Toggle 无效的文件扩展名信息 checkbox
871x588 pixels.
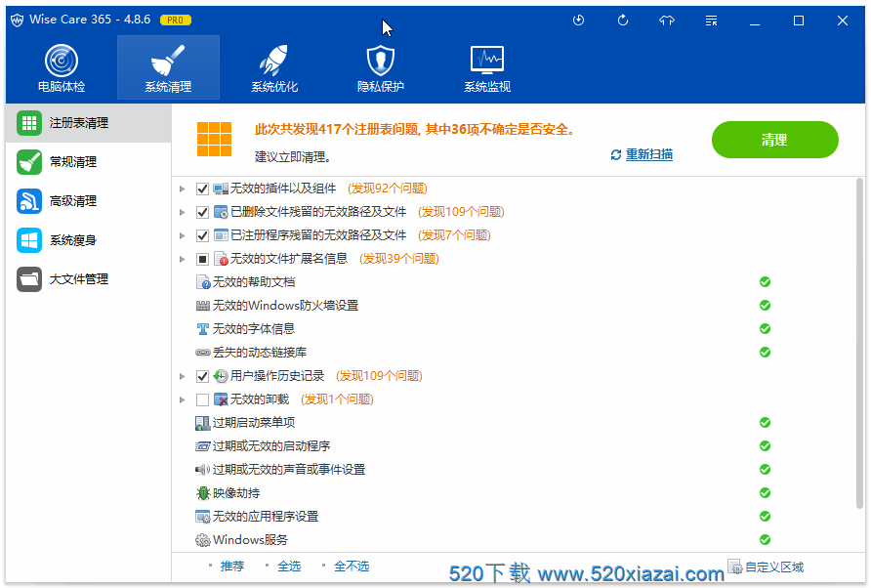[202, 259]
